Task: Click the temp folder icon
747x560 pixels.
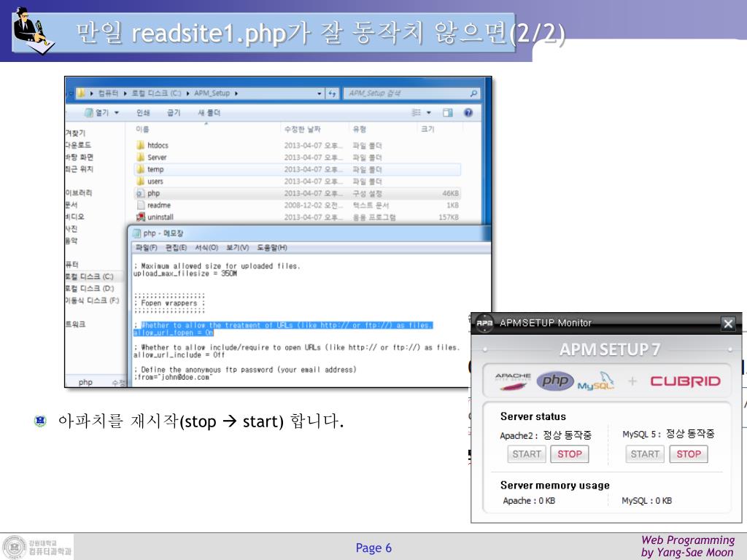Action: [x=140, y=169]
